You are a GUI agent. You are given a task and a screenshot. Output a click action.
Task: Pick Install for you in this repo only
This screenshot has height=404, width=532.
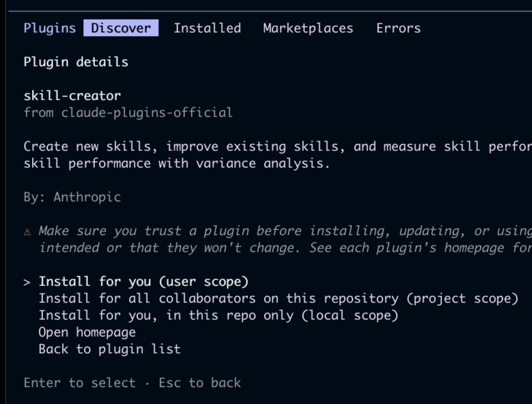pyautogui.click(x=219, y=315)
